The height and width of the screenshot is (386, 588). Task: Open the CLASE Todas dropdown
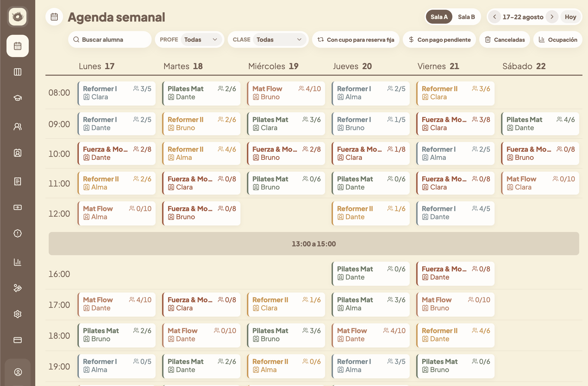point(279,39)
